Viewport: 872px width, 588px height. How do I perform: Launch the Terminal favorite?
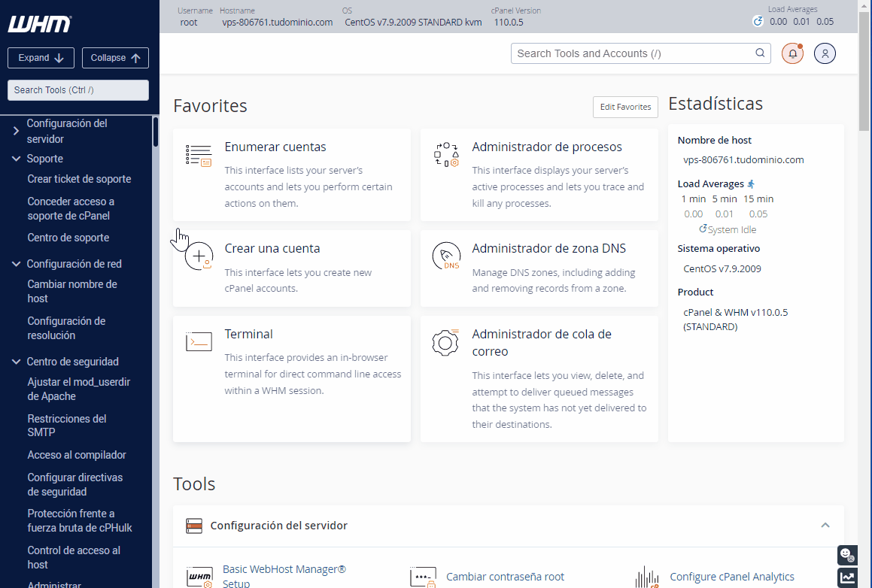(248, 334)
